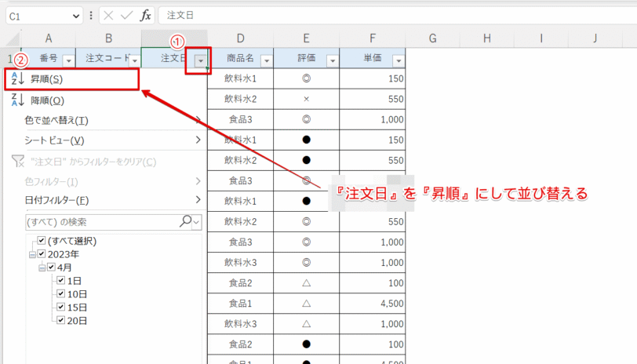This screenshot has height=364, width=637.
Task: Click the magnifier search icon in filter box
Action: tap(185, 221)
